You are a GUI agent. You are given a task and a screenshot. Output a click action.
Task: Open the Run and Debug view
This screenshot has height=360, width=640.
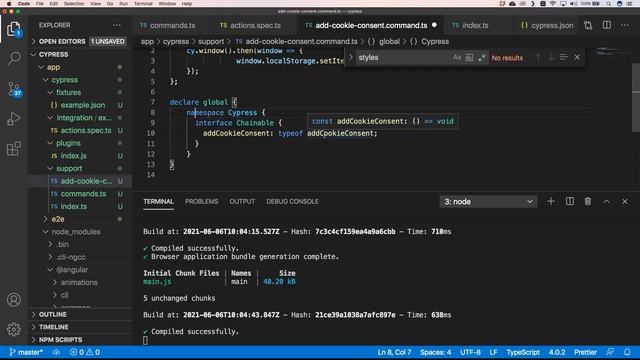click(x=13, y=119)
